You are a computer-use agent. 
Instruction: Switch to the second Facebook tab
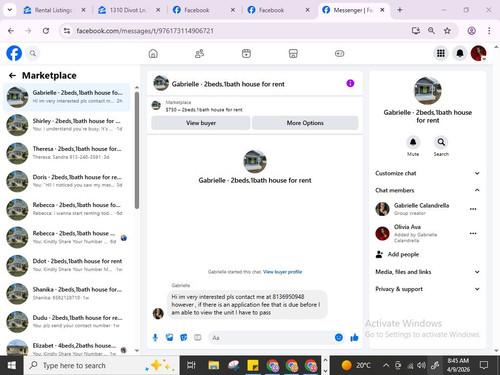pos(278,10)
